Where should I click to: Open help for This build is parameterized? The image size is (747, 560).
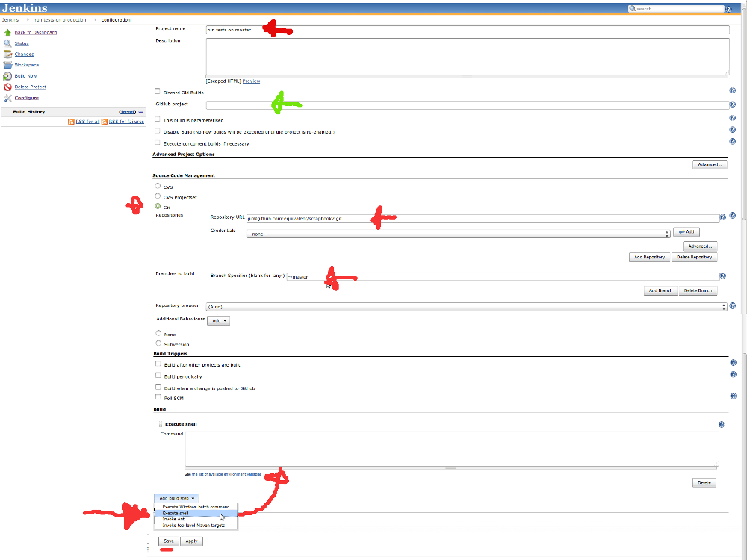point(732,118)
